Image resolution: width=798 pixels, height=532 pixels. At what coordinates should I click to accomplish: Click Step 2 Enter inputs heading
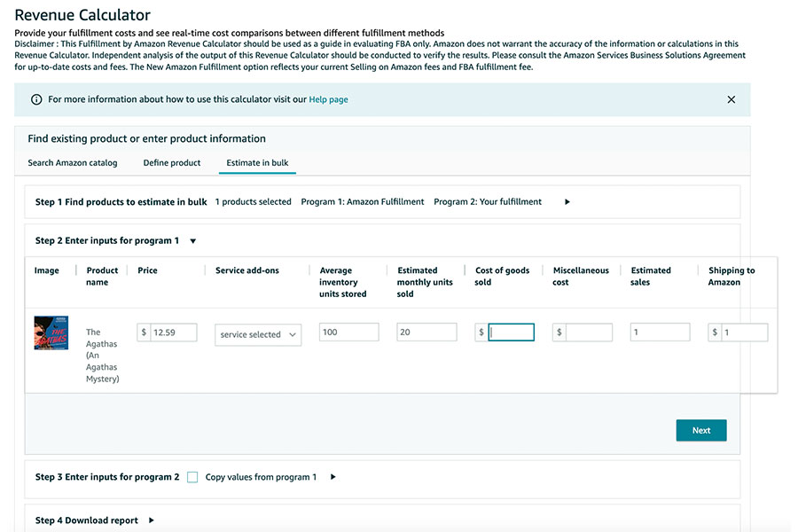pyautogui.click(x=107, y=241)
